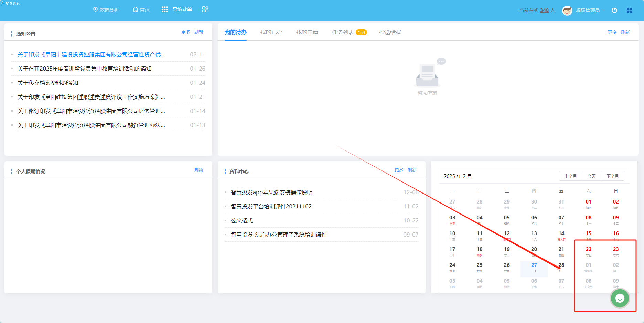Click the power logout icon
The width and height of the screenshot is (644, 323).
[x=614, y=10]
